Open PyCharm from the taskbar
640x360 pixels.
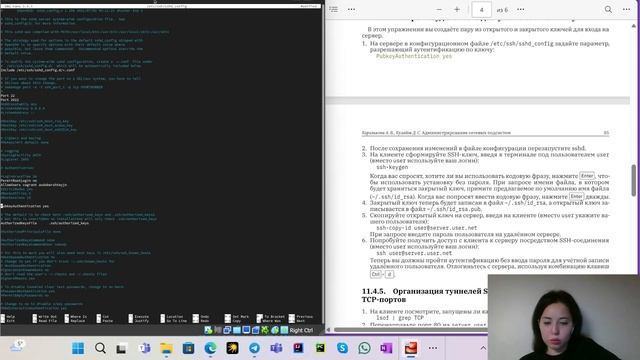click(x=320, y=348)
